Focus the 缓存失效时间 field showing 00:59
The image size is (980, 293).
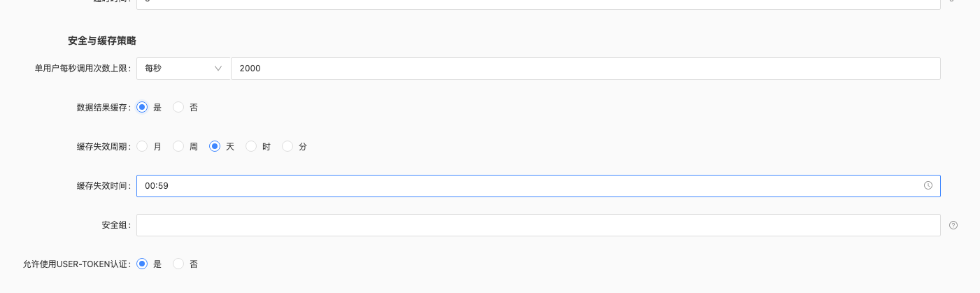pos(539,186)
